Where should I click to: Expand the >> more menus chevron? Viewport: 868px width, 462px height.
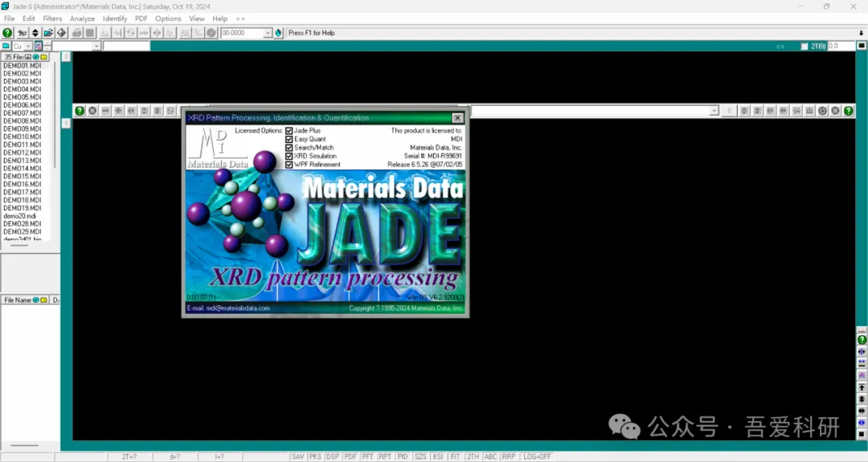point(240,18)
